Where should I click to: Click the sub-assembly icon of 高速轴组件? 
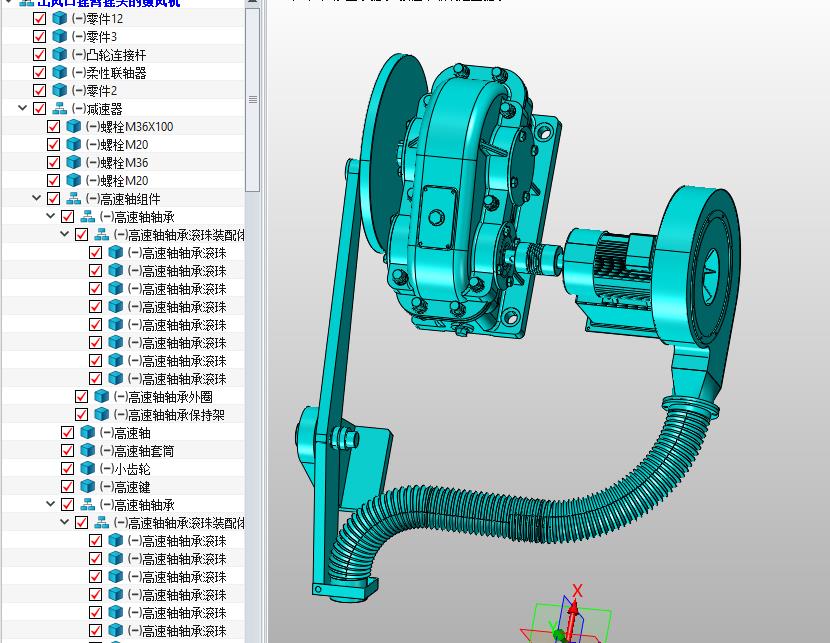[74, 198]
